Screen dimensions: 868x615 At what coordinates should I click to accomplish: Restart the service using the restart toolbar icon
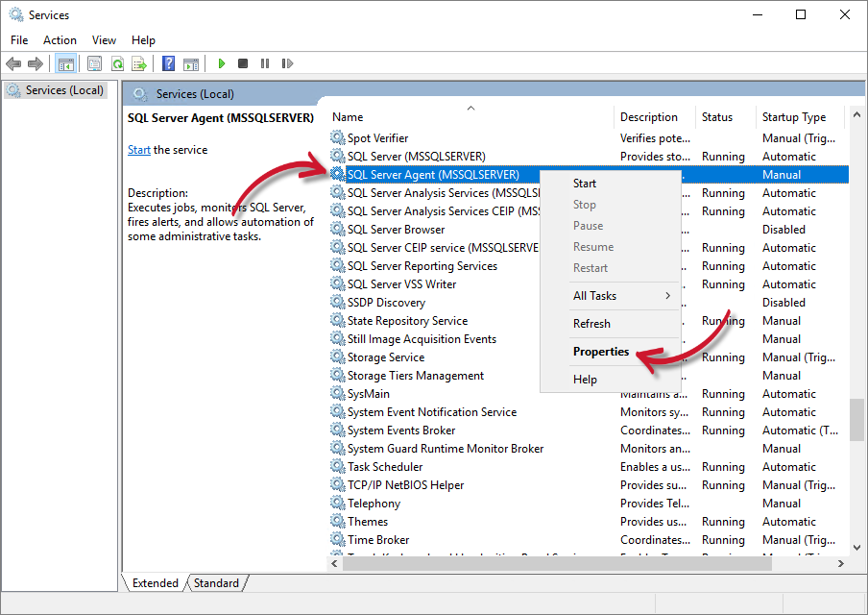[288, 63]
